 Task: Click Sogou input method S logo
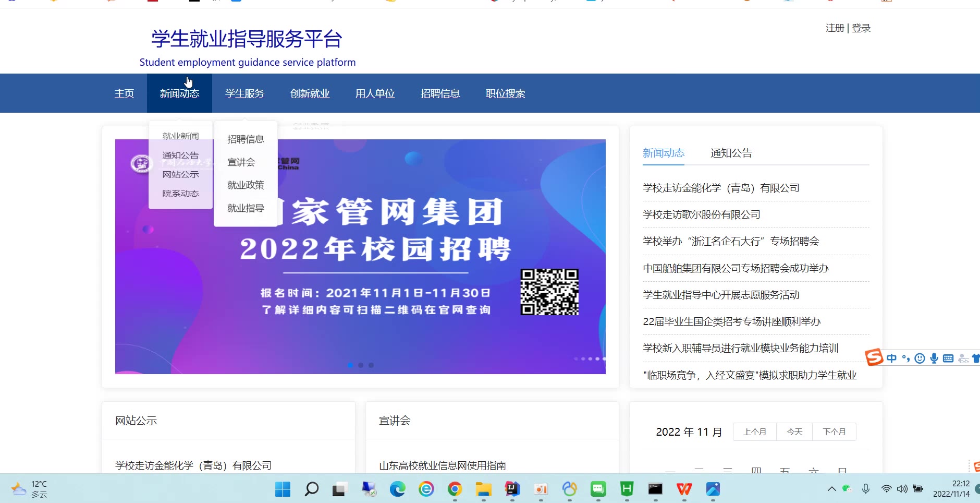tap(874, 357)
